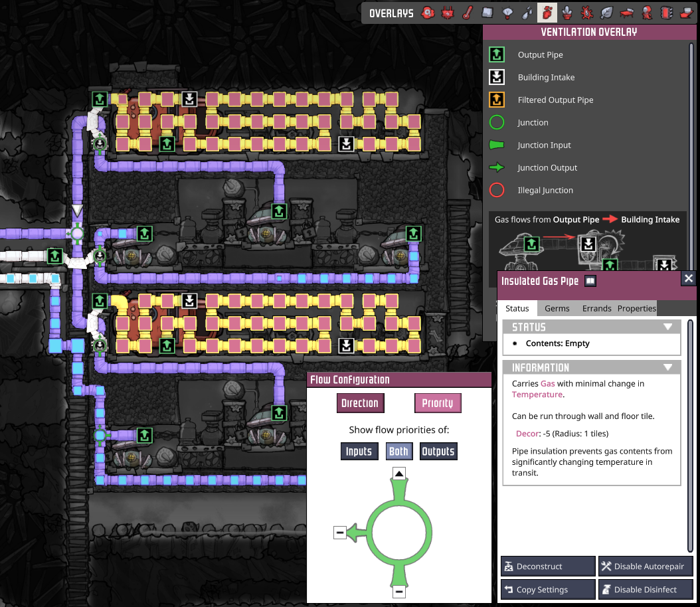700x607 pixels.
Task: Open the Plumbing overlay droplets icon
Action: [x=527, y=13]
